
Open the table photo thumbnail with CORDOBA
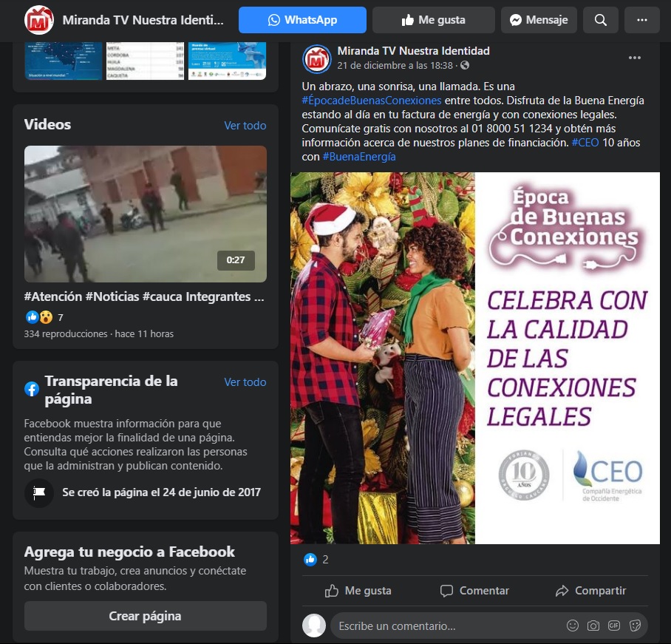146,61
